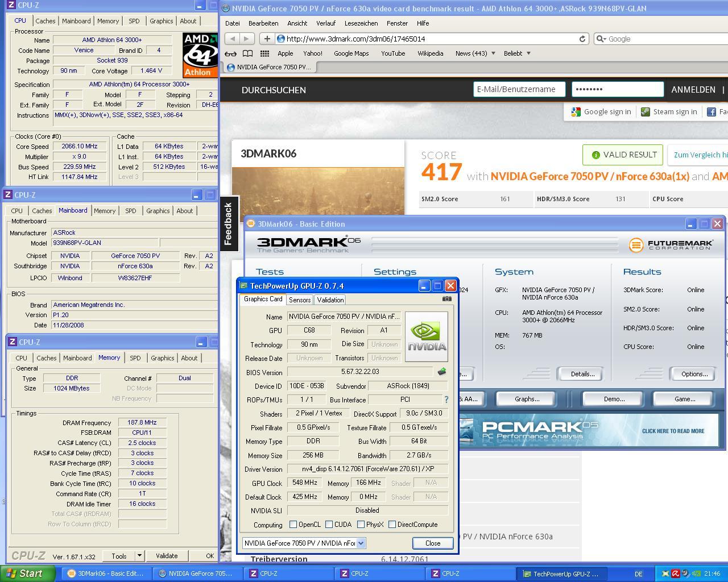Open the YouTube bookmark
728x582 pixels.
393,53
